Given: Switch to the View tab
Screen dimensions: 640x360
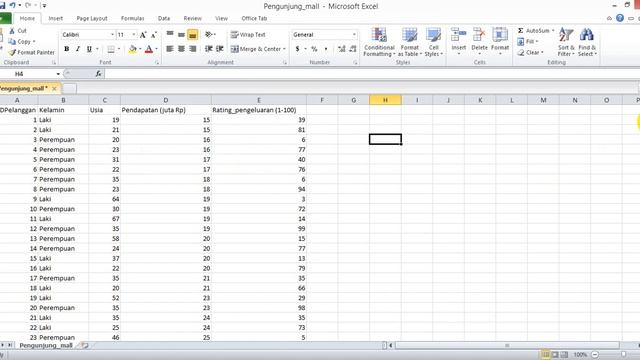Looking at the screenshot, I should click(x=221, y=18).
